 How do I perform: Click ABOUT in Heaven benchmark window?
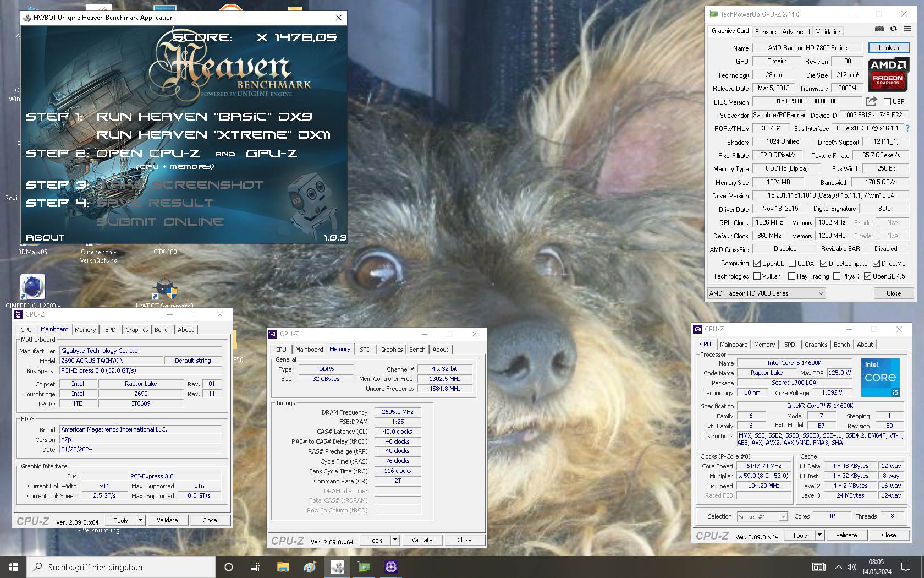(x=45, y=238)
